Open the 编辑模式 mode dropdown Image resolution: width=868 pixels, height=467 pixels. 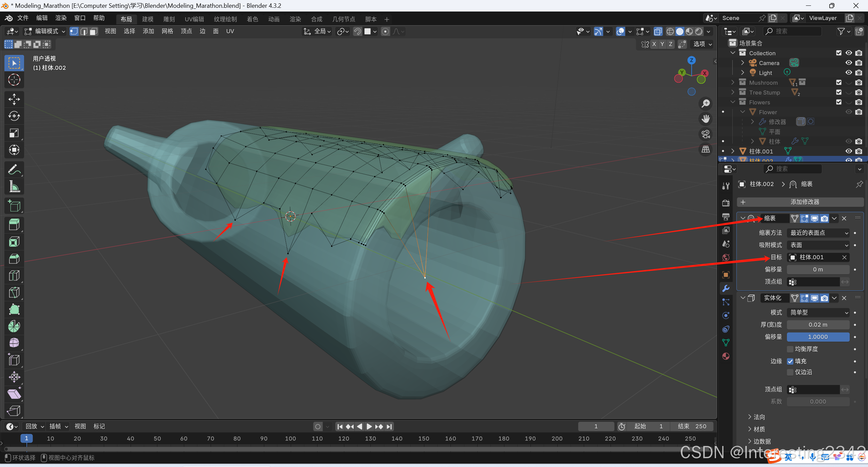coord(45,32)
